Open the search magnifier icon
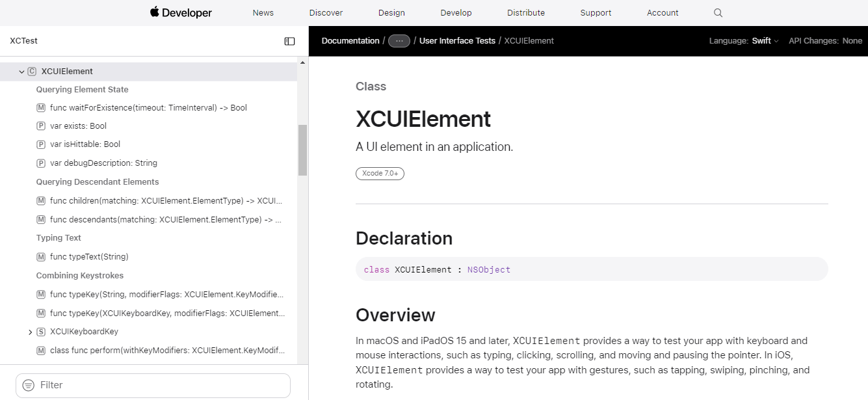Screen dimensions: 868x400 (x=718, y=13)
